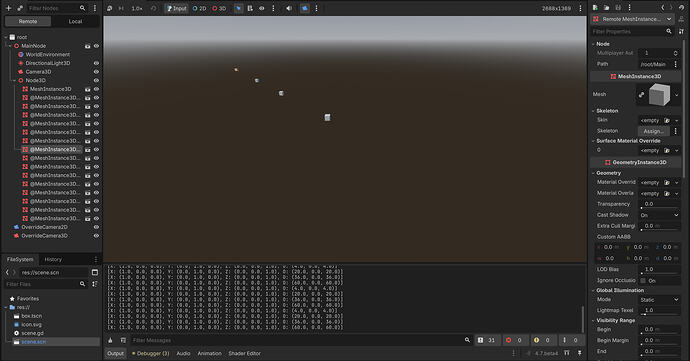Collapse the Node3D tree branch
This screenshot has width=690, height=361.
click(x=15, y=81)
